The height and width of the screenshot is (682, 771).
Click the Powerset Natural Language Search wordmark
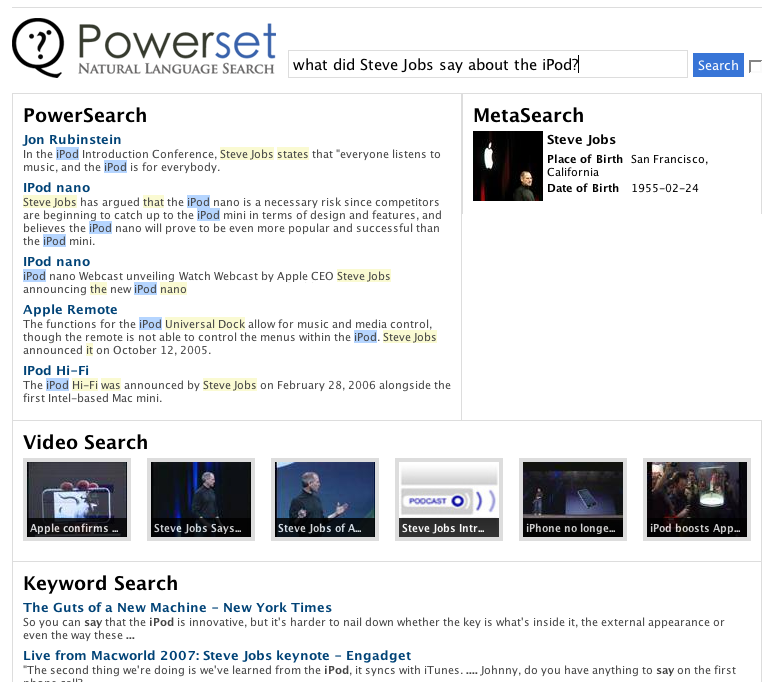(x=177, y=49)
